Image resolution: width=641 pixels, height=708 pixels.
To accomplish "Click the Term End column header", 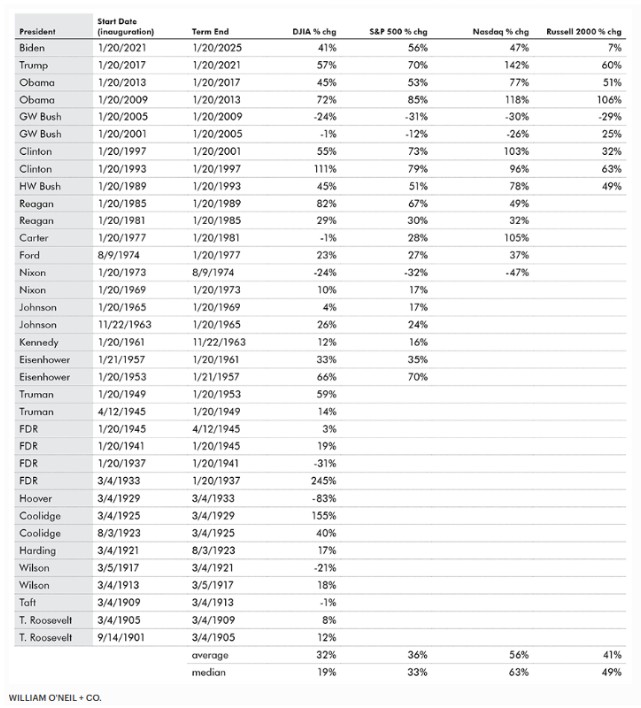I will coord(212,33).
